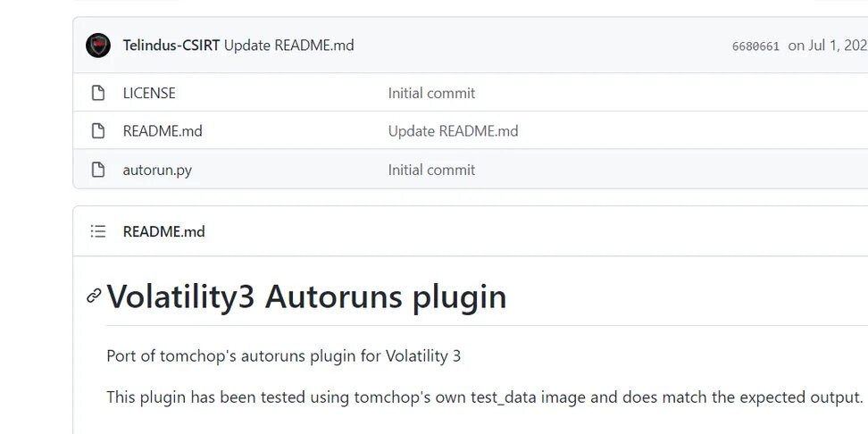Image resolution: width=868 pixels, height=434 pixels.
Task: Open the LICENSE file
Action: coord(149,93)
